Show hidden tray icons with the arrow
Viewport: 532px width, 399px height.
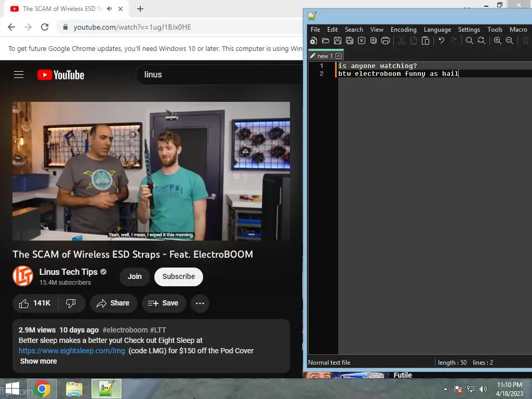(x=445, y=389)
